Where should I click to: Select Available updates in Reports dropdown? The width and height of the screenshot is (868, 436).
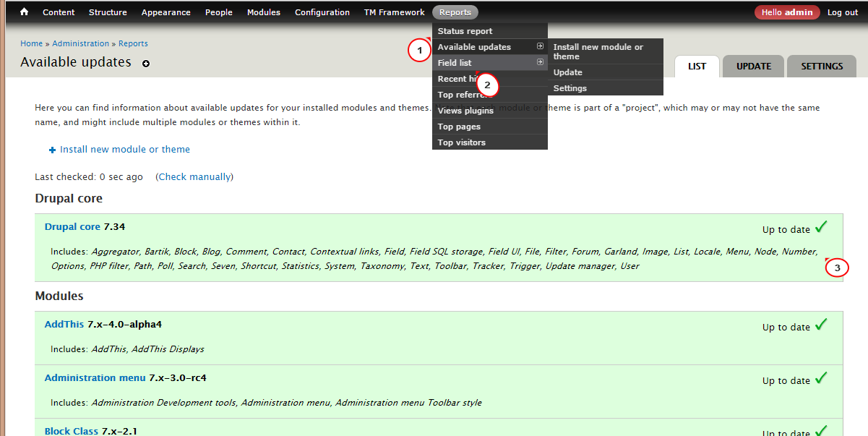[490, 47]
